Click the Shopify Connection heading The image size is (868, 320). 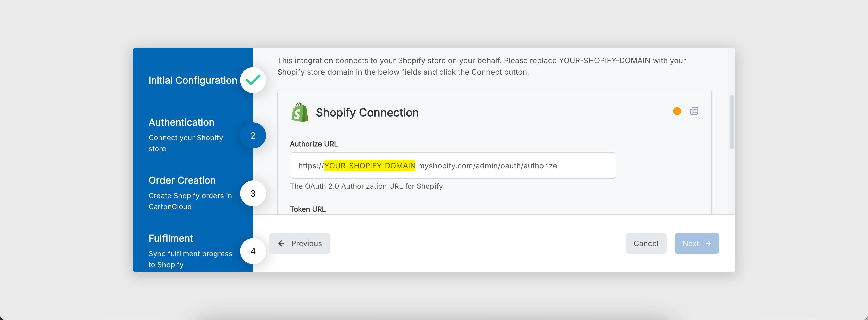[367, 113]
